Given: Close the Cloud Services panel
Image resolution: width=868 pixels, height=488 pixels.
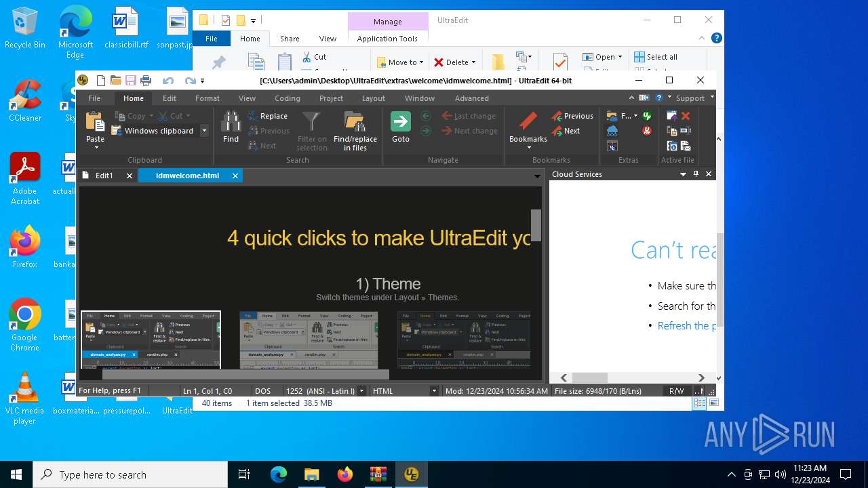Looking at the screenshot, I should [709, 174].
